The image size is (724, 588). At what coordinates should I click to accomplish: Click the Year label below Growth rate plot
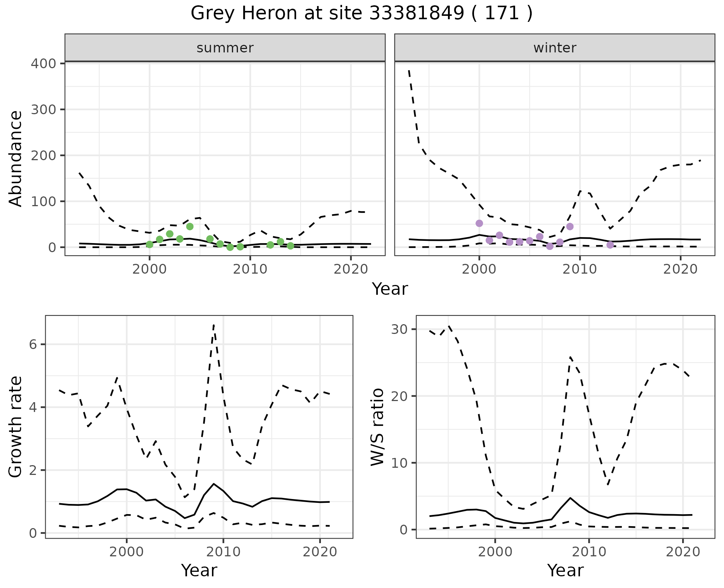pyautogui.click(x=199, y=570)
